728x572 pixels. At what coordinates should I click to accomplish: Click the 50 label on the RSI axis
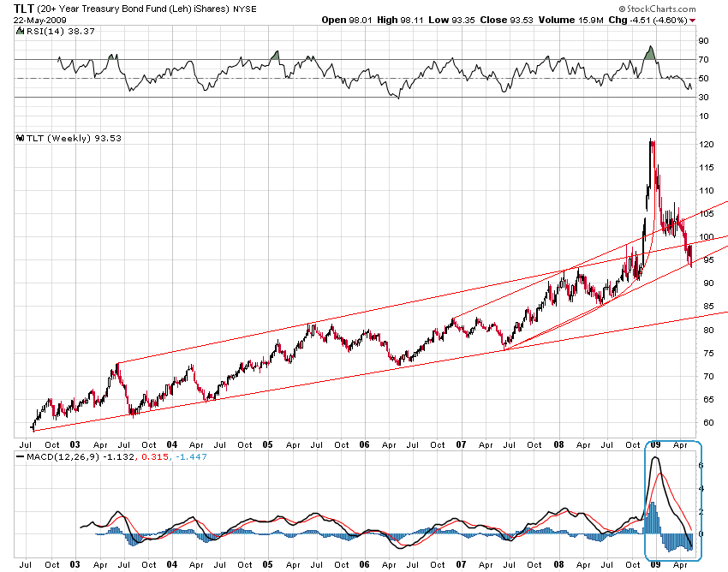pyautogui.click(x=704, y=79)
